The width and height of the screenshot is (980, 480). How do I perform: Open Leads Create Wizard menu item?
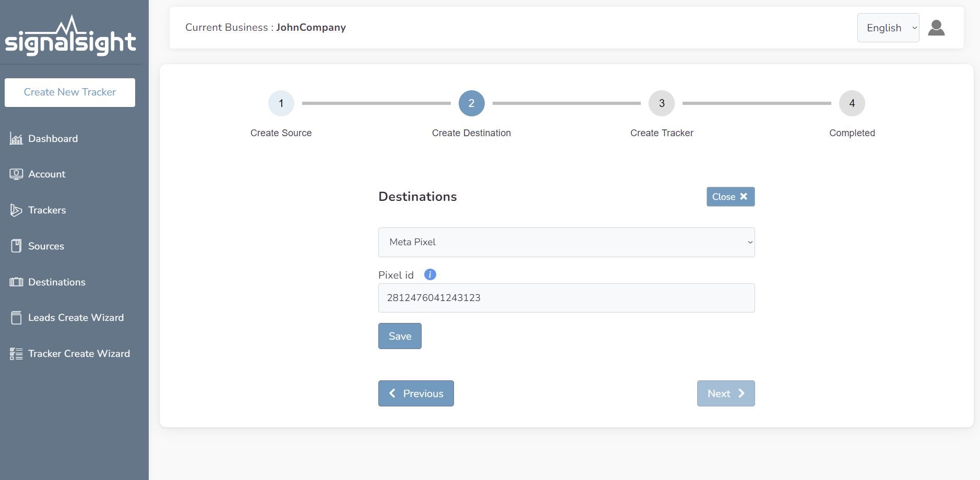tap(76, 318)
